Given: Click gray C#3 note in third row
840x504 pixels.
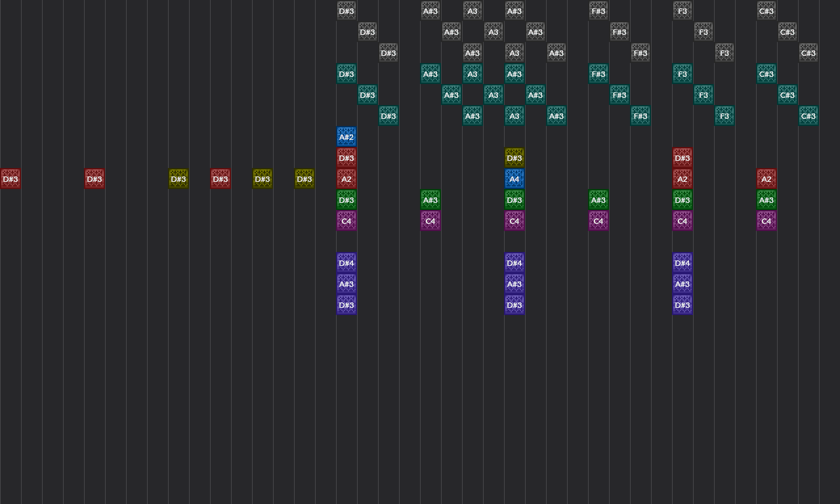Looking at the screenshot, I should tap(808, 52).
